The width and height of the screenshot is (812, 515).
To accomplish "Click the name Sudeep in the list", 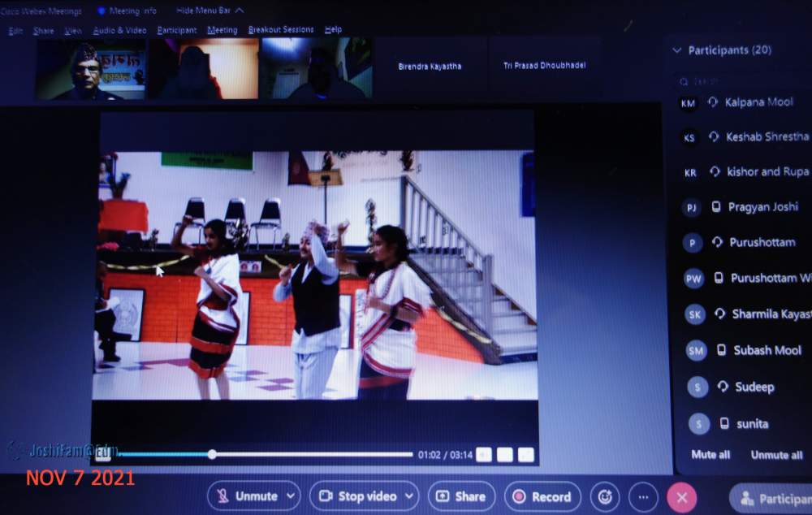I will pyautogui.click(x=755, y=387).
